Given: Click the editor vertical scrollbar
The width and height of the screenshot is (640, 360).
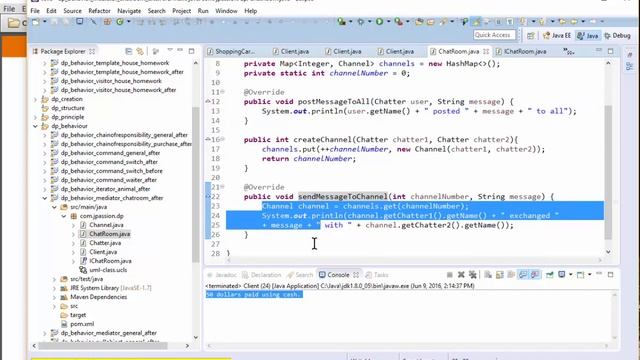Looking at the screenshot, I should [608, 171].
